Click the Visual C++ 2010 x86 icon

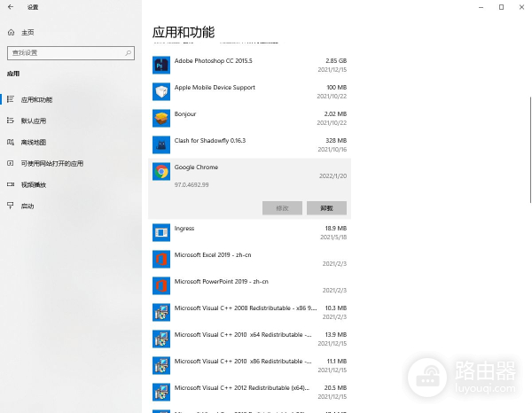click(161, 365)
